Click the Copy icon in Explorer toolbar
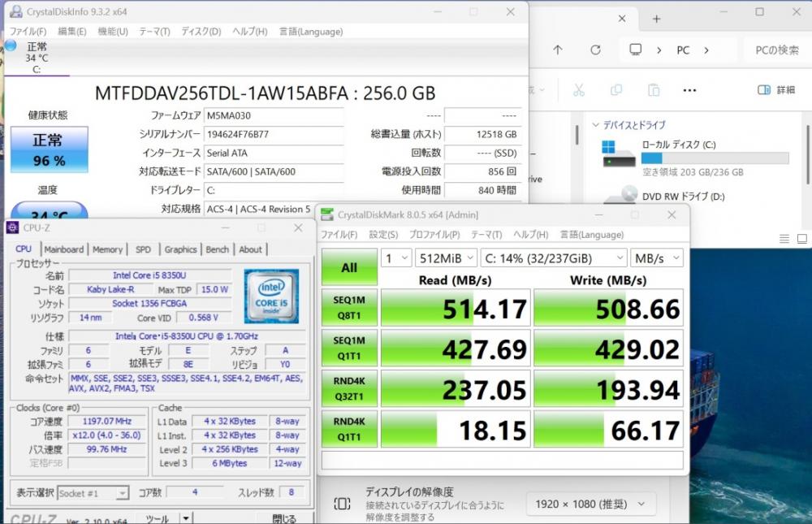 (x=616, y=90)
